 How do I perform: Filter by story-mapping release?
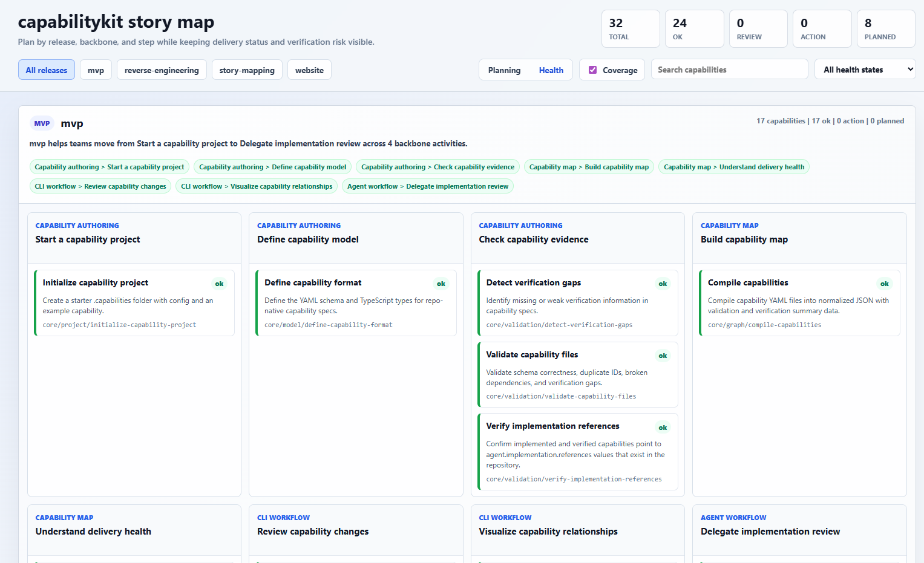click(x=247, y=70)
